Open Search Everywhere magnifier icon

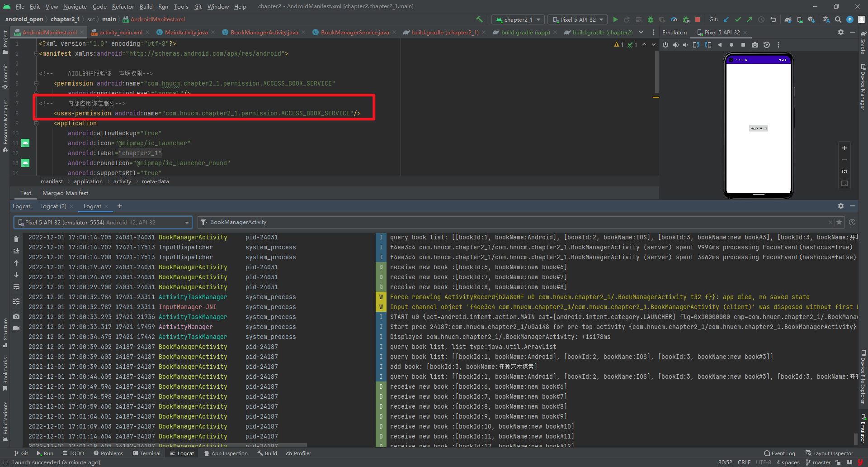[x=838, y=19]
